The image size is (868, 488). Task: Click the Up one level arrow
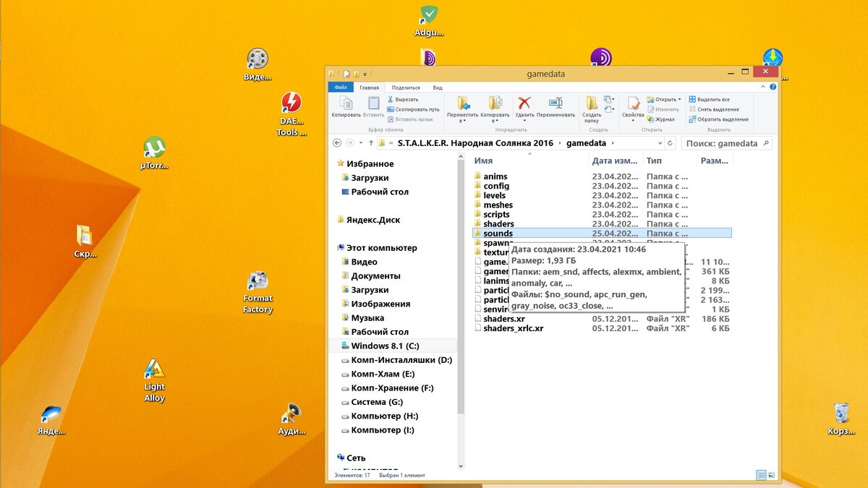[371, 143]
